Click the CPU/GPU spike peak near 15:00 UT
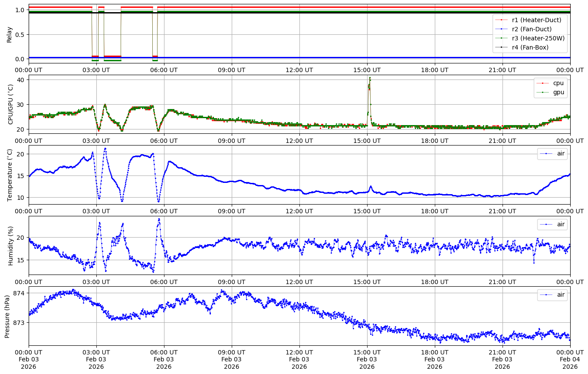Screen dimensions: 588x374 pos(370,78)
